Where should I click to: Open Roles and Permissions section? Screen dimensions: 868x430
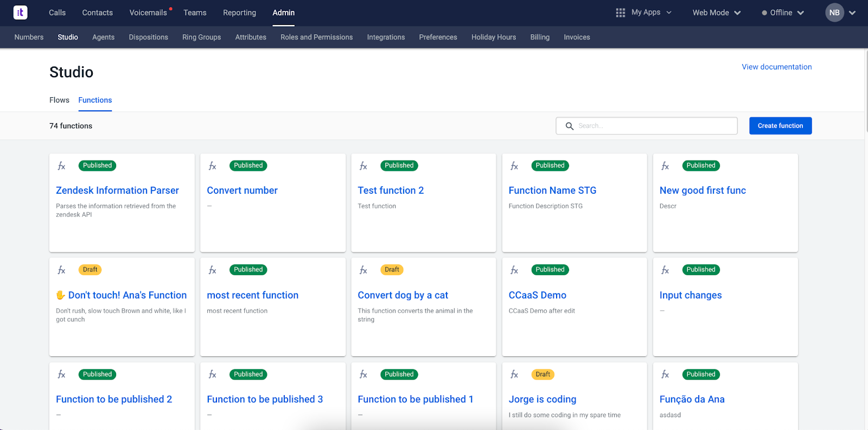[316, 37]
